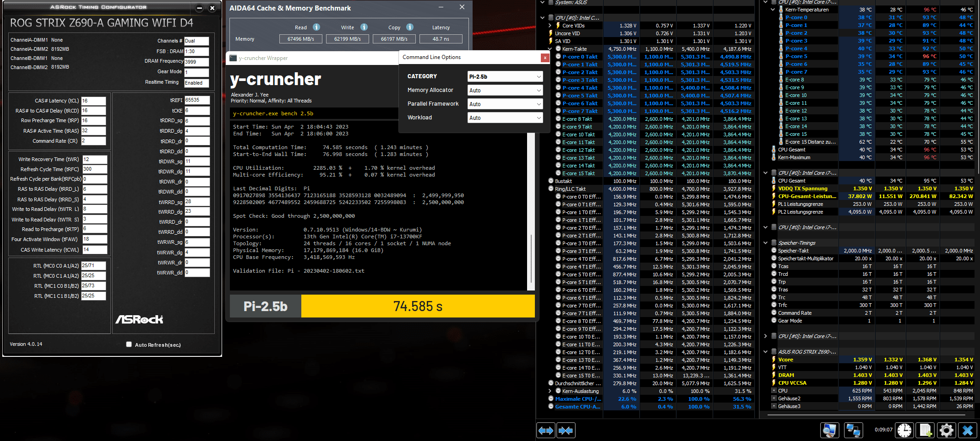This screenshot has width=980, height=441.
Task: Open the Memory Allocator dropdown
Action: (505, 91)
